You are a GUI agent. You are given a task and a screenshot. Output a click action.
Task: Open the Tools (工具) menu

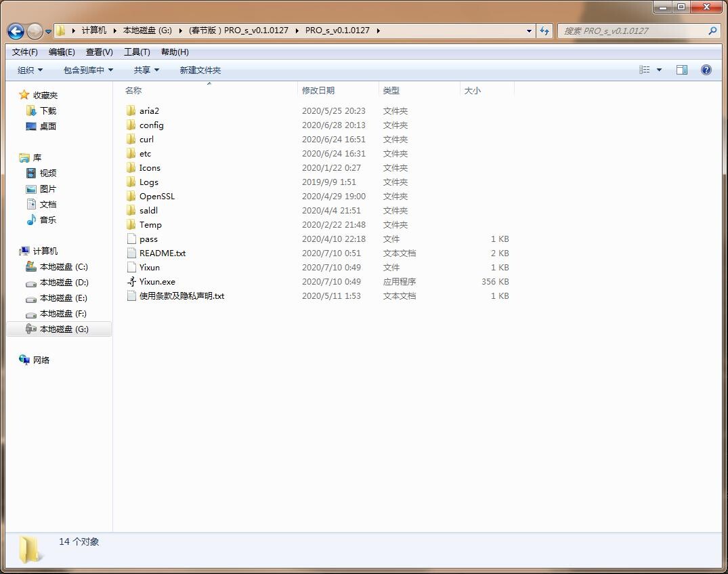tap(136, 52)
